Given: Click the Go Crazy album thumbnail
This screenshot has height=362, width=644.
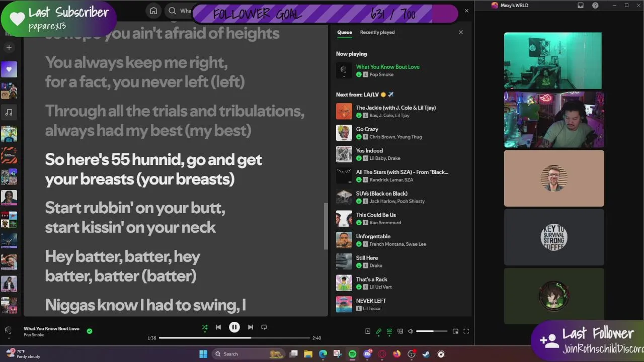Looking at the screenshot, I should click(x=344, y=133).
